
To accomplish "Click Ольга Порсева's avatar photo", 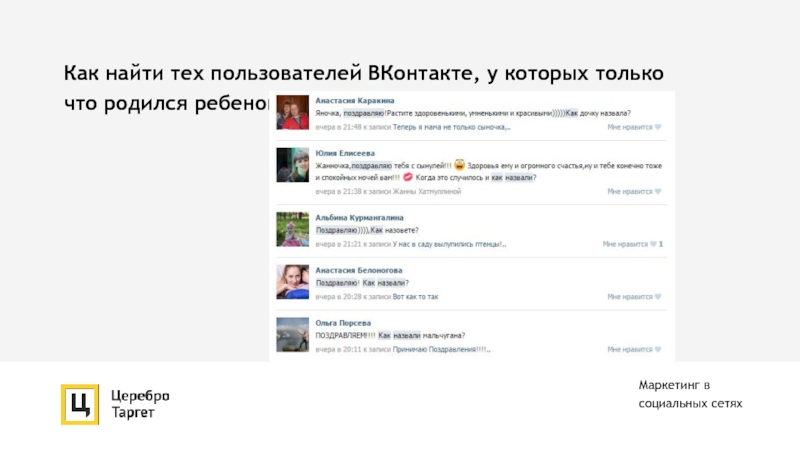I will point(292,335).
